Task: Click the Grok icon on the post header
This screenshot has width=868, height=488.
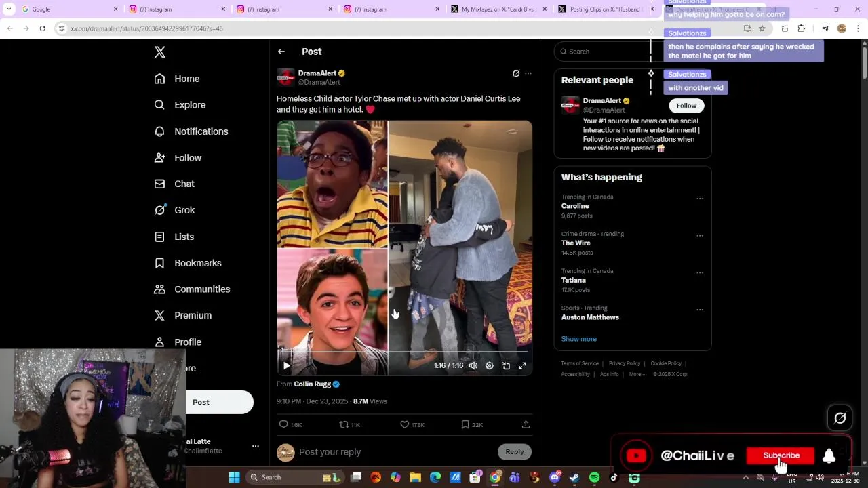Action: pos(516,73)
